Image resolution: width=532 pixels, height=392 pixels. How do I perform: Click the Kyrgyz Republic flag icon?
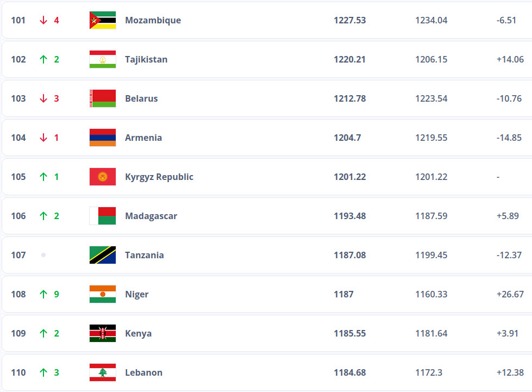coord(103,177)
